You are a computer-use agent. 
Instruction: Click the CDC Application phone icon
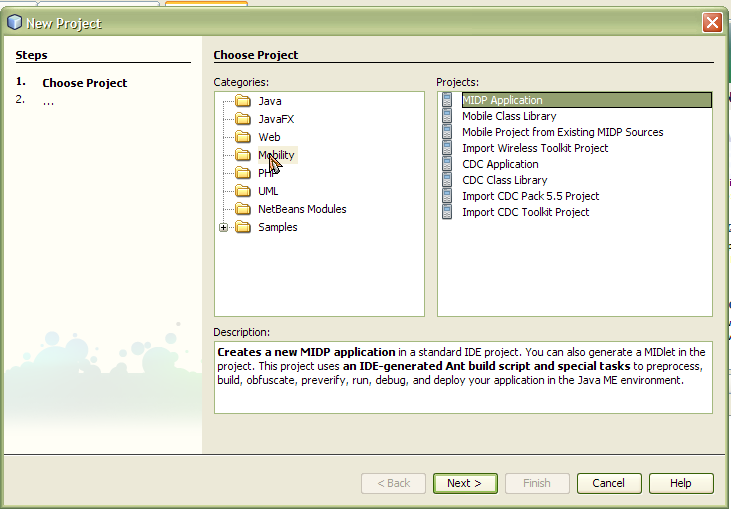pos(447,164)
